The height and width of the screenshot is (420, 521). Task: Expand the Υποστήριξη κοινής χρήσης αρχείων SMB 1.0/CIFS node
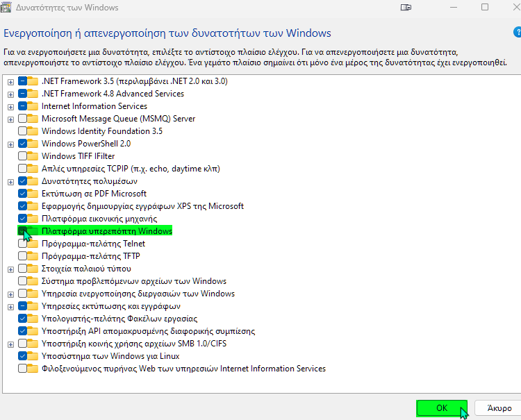click(10, 344)
